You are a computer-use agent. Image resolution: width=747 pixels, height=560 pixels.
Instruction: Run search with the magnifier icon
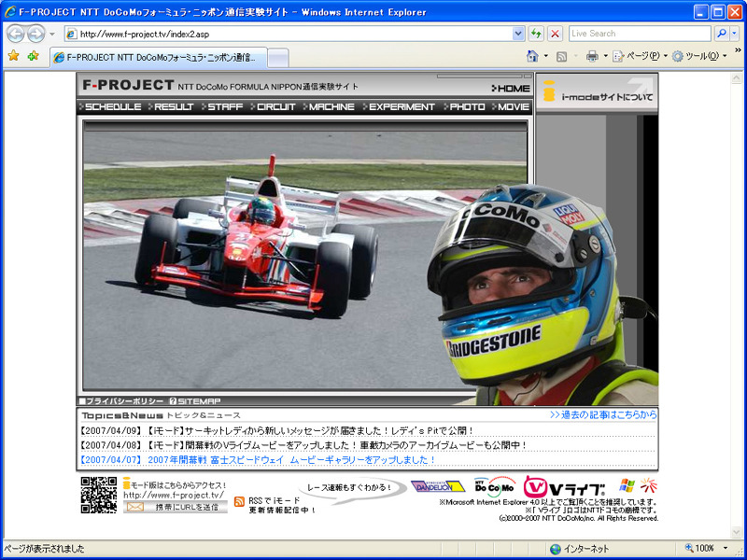point(722,34)
